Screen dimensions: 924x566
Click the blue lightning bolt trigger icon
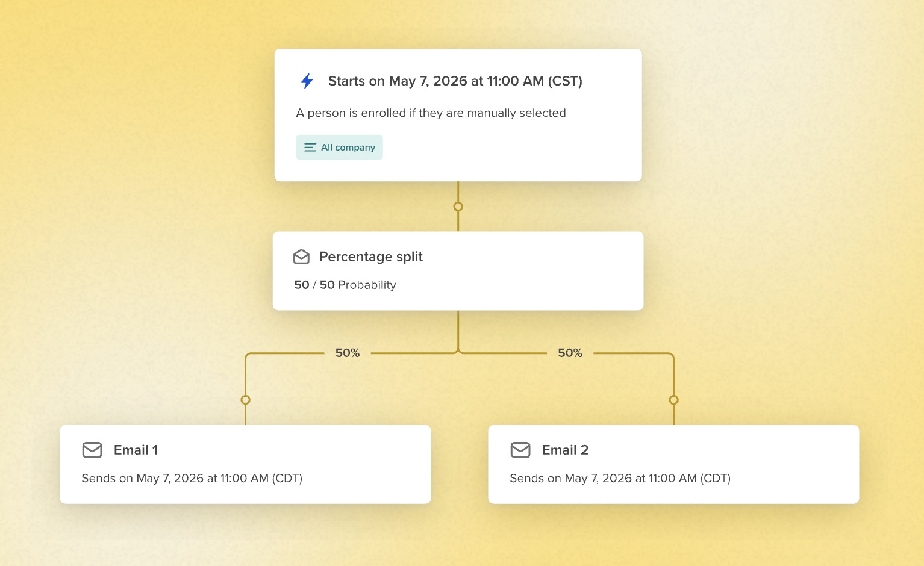tap(307, 81)
